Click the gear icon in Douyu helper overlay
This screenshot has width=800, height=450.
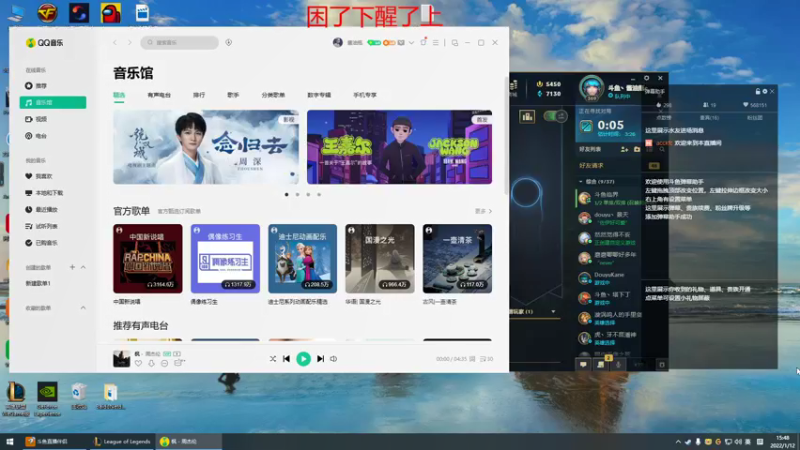coord(765,91)
